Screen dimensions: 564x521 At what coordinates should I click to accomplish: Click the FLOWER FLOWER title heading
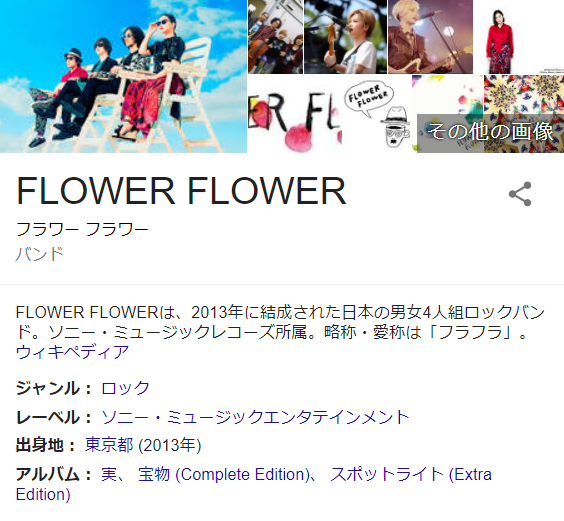pos(181,191)
